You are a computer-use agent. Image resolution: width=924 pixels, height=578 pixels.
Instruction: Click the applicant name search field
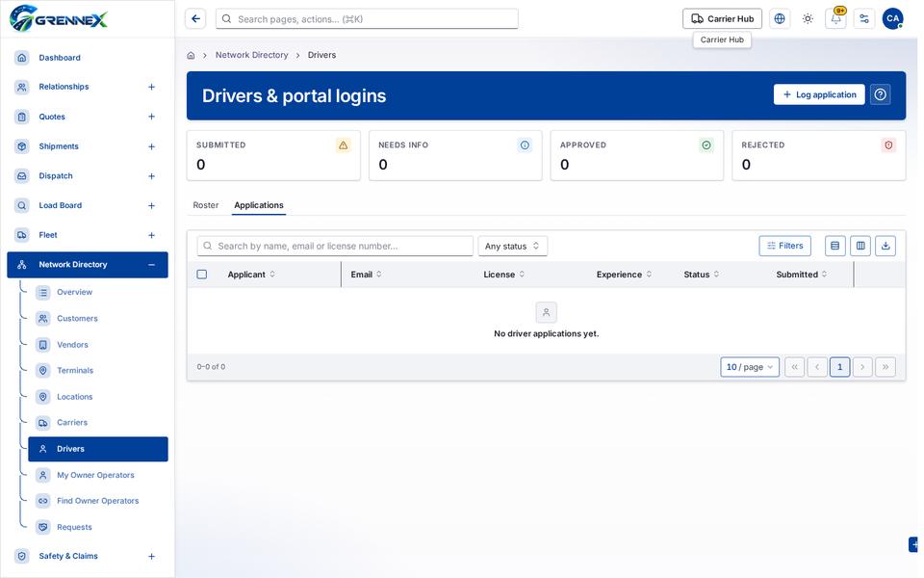click(x=335, y=246)
